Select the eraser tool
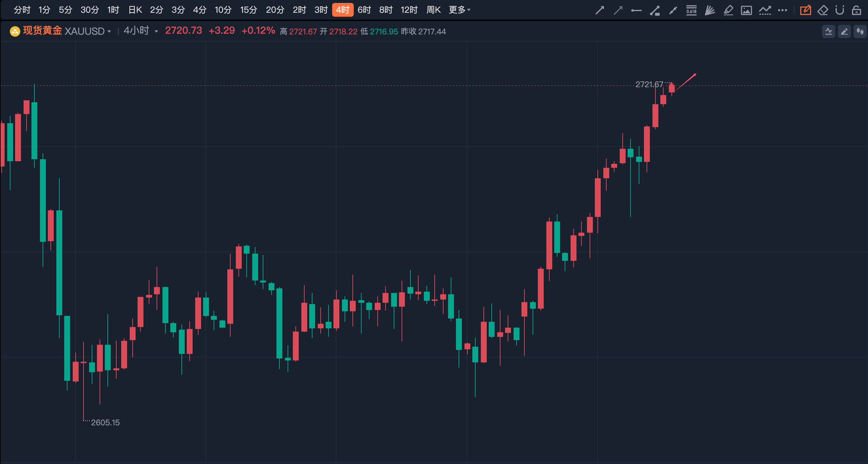The image size is (868, 464). click(822, 10)
